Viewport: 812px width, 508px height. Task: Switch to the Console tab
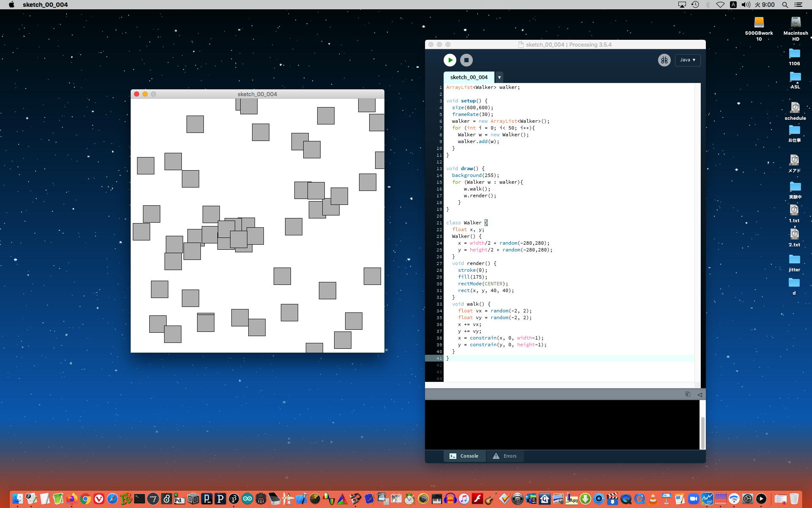[464, 456]
